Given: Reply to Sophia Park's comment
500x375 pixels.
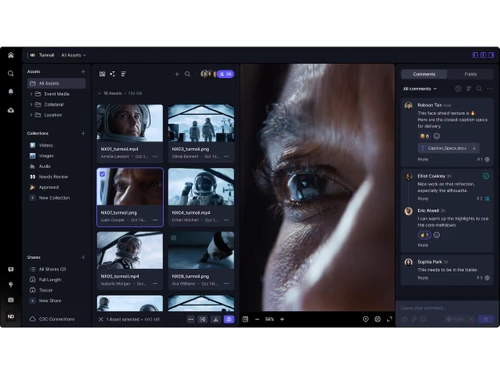Looking at the screenshot, I should click(x=423, y=278).
